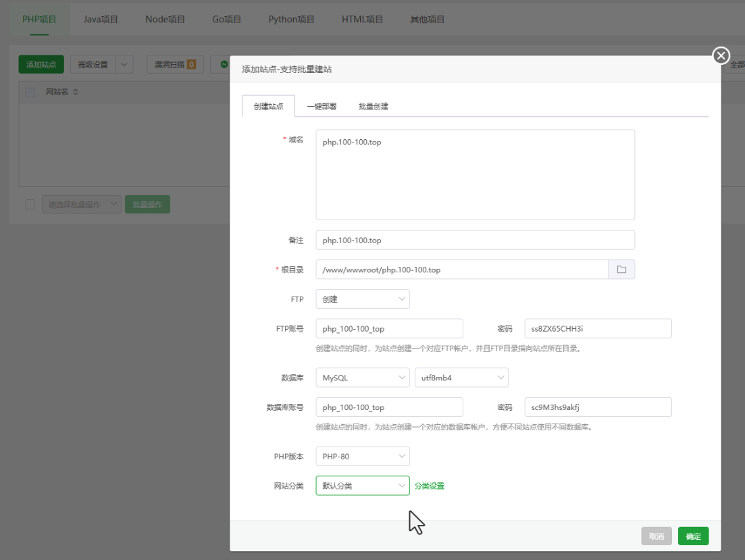Screen dimensions: 745x560
Task: Open the PHP项目 tab
Action: (x=39, y=20)
